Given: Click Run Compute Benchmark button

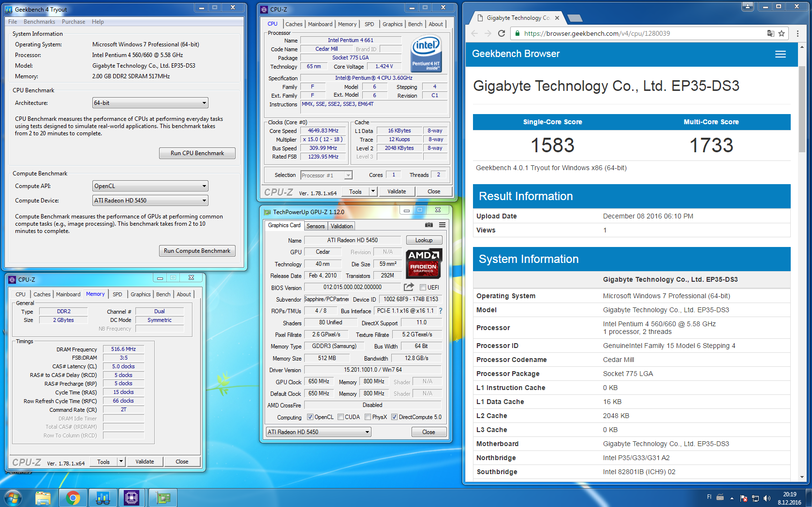Looking at the screenshot, I should point(197,251).
